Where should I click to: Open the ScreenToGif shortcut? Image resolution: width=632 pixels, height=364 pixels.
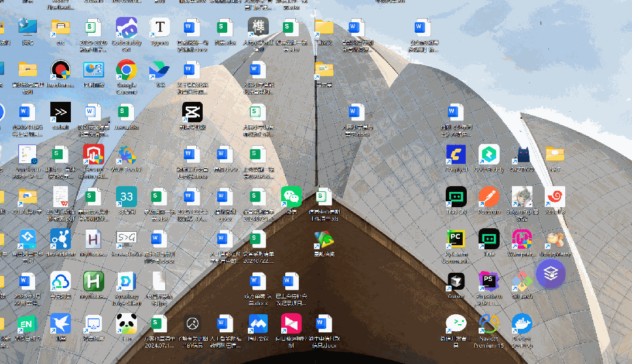click(x=126, y=239)
